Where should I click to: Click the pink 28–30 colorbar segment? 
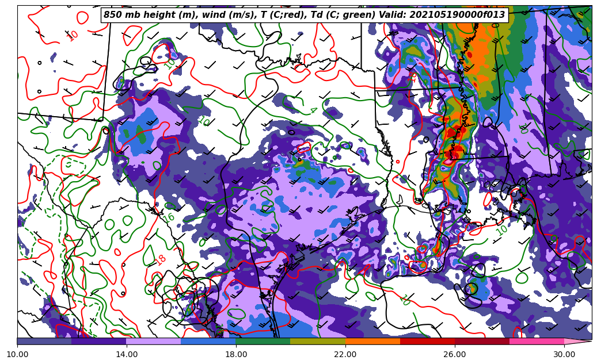point(537,341)
